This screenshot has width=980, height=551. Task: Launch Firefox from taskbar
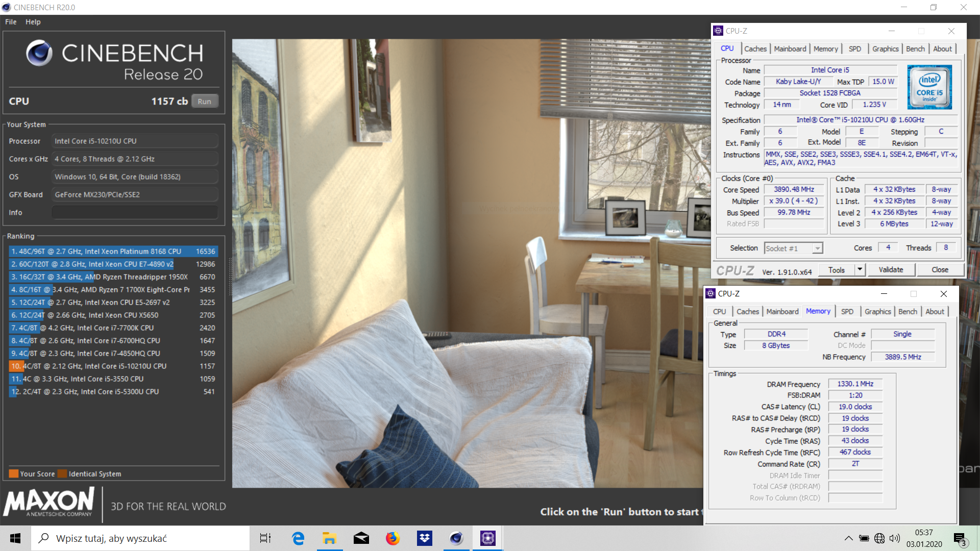[393, 538]
